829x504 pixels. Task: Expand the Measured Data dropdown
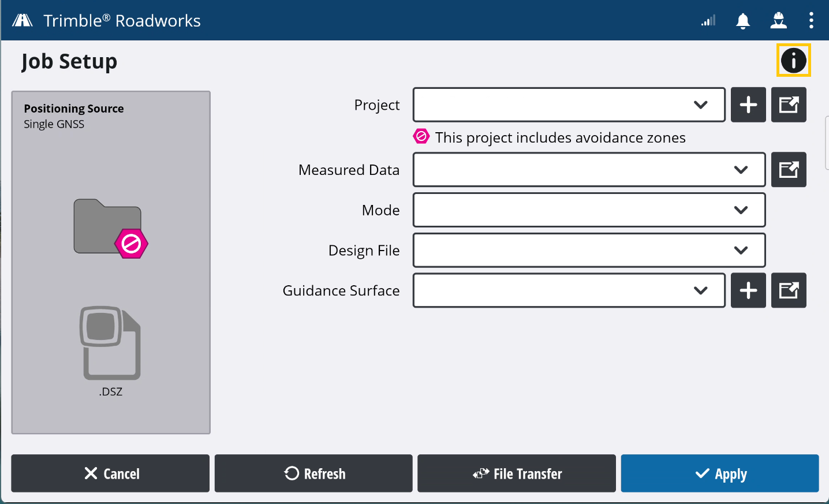tap(589, 170)
